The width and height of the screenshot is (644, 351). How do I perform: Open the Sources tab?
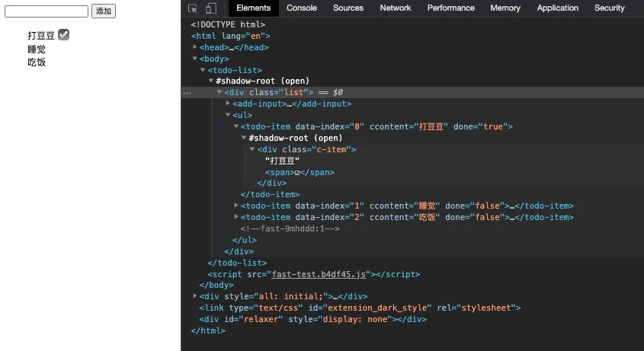(348, 8)
